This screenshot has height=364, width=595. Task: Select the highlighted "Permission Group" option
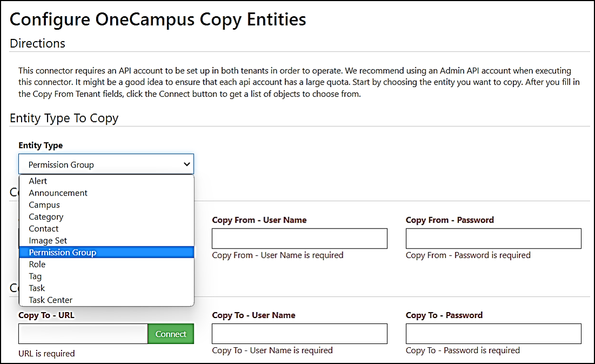(x=62, y=252)
